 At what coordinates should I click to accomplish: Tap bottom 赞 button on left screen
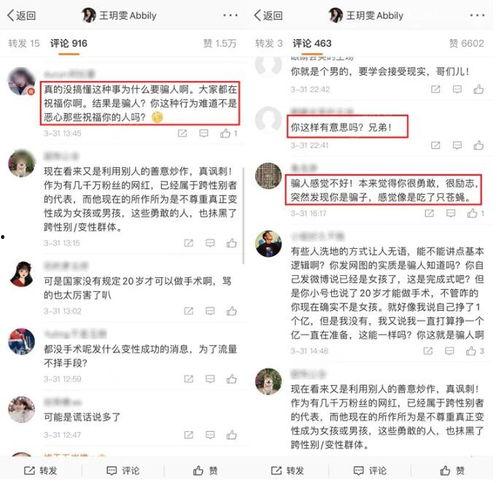tap(205, 471)
